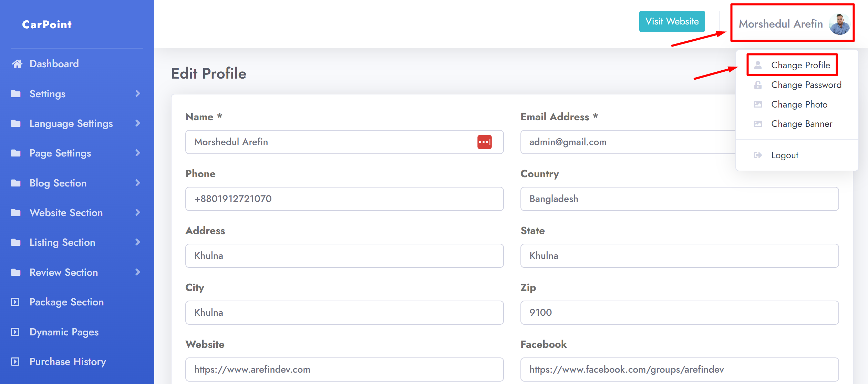Click into the Phone input field

coord(344,199)
